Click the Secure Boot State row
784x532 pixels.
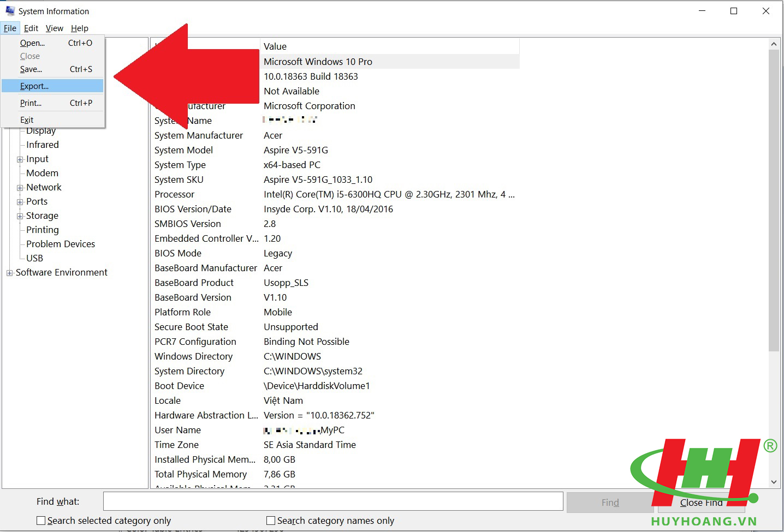point(335,327)
